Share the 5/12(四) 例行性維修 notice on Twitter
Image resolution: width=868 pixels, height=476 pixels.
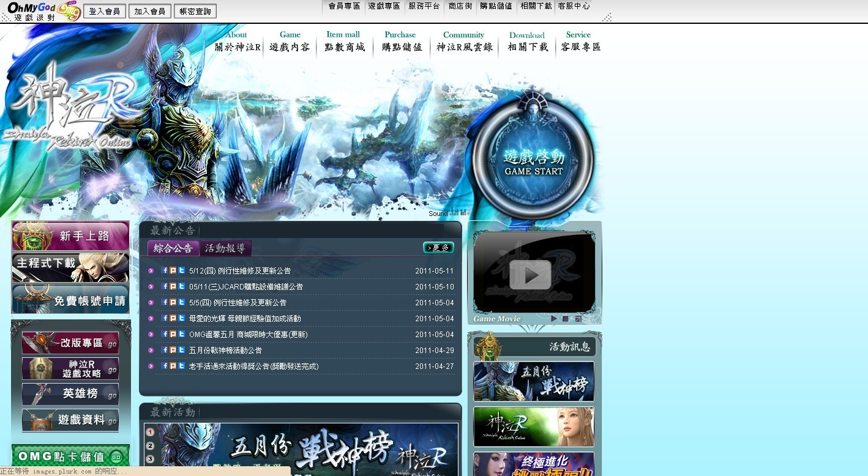coord(182,270)
